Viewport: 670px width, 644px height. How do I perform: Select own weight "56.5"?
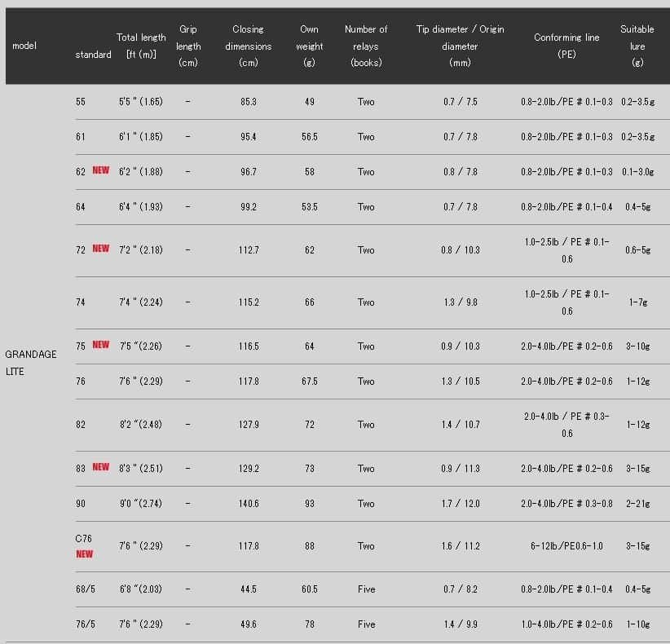[x=310, y=137]
